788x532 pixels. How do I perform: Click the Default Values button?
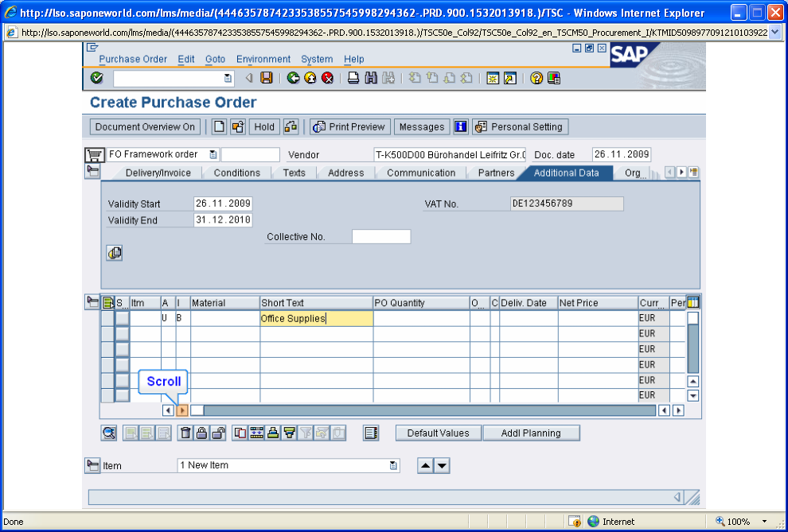tap(439, 433)
